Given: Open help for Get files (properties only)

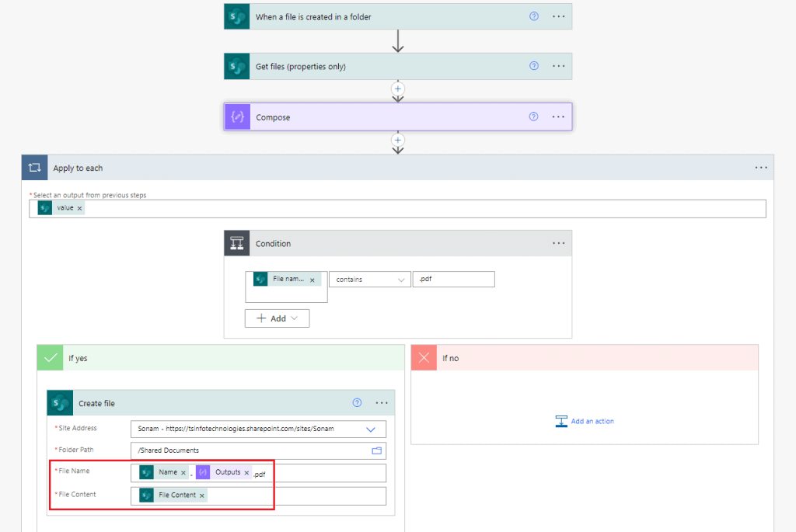Looking at the screenshot, I should click(533, 66).
